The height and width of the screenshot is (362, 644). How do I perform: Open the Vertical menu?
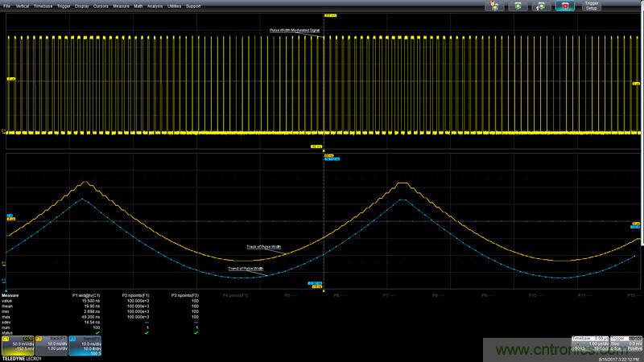click(x=21, y=5)
